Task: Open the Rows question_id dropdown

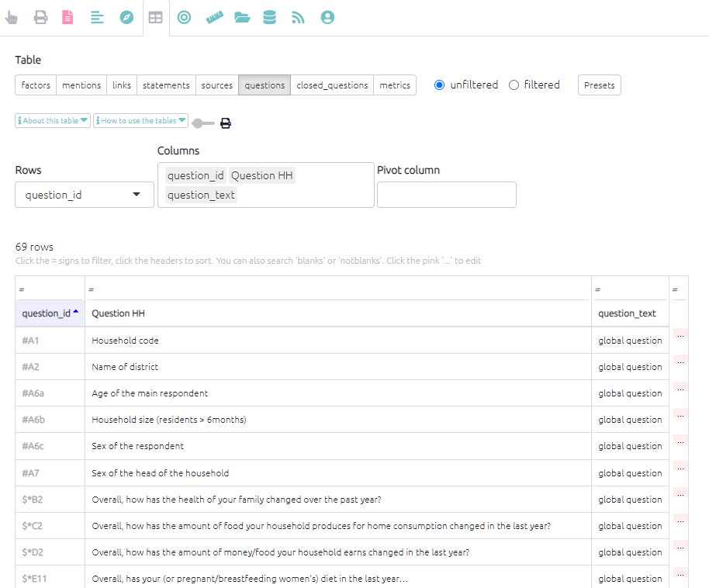Action: [x=84, y=195]
